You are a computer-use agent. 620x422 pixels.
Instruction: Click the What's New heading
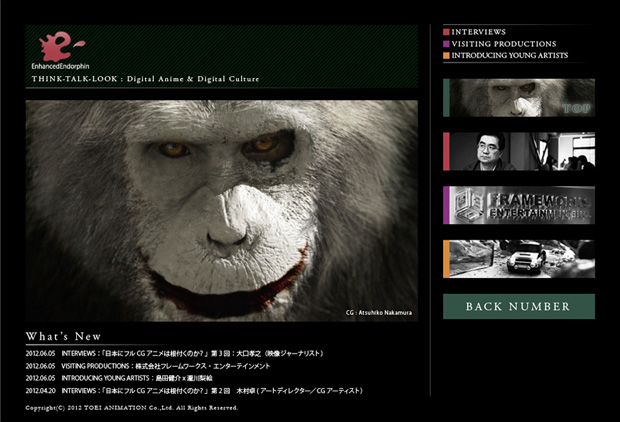63,336
